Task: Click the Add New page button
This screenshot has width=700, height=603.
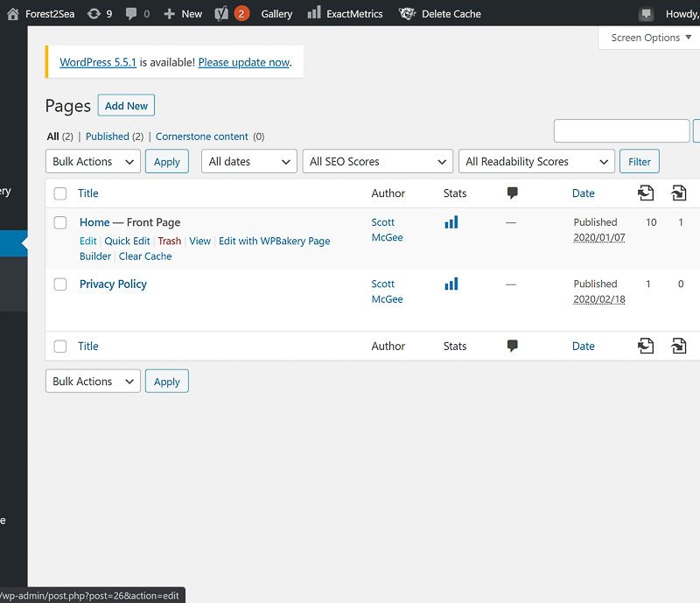Action: click(x=126, y=106)
